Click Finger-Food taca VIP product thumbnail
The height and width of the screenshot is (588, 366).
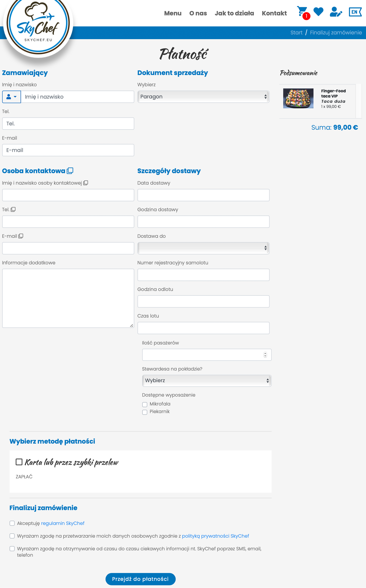coord(298,98)
